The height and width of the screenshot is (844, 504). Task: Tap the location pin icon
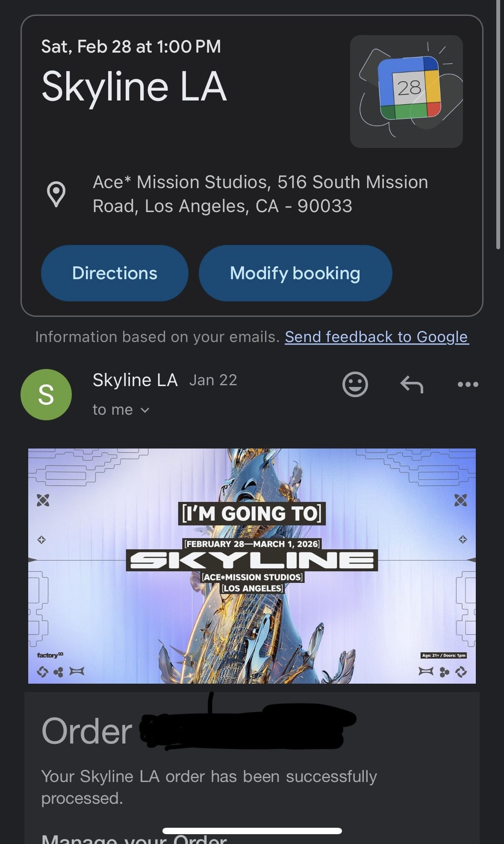pyautogui.click(x=56, y=194)
